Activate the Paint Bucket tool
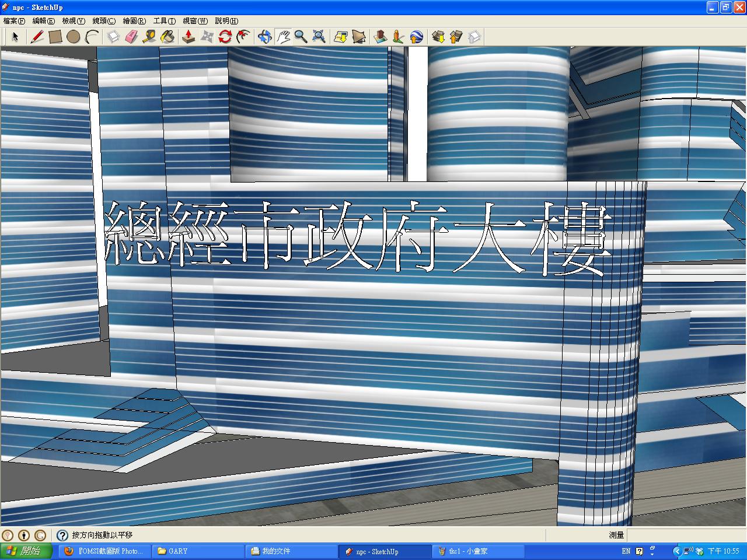747x560 pixels. tap(167, 37)
